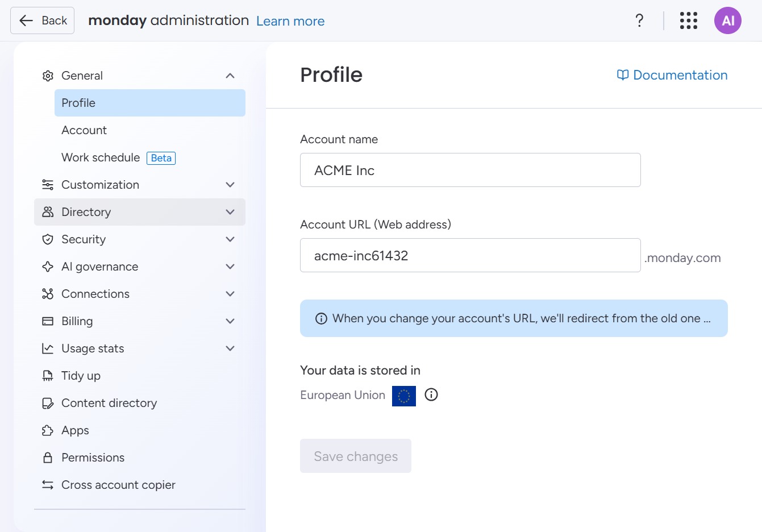The height and width of the screenshot is (532, 762).
Task: Click the AI governance sparkle icon
Action: click(48, 267)
